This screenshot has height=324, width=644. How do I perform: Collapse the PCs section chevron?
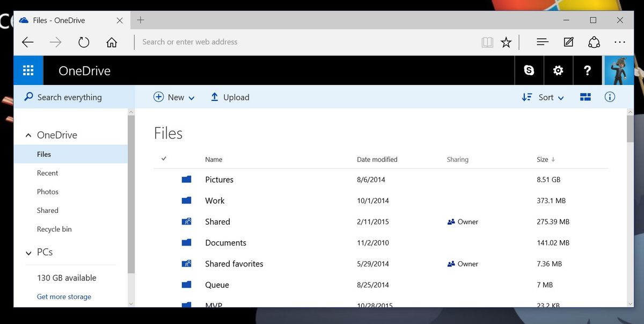click(x=28, y=253)
